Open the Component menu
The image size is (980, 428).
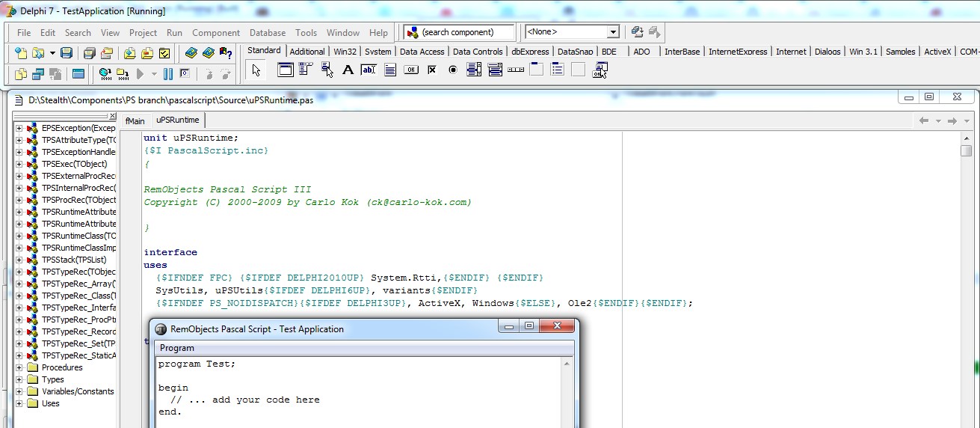pos(216,33)
